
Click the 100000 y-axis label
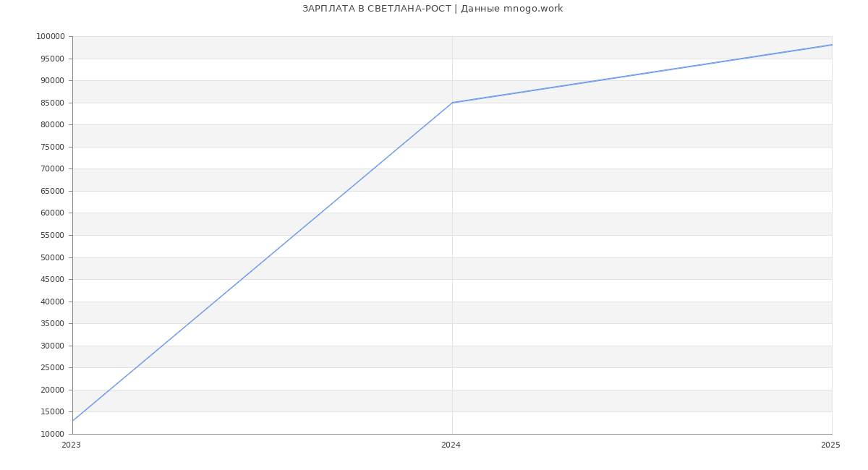[x=50, y=37]
